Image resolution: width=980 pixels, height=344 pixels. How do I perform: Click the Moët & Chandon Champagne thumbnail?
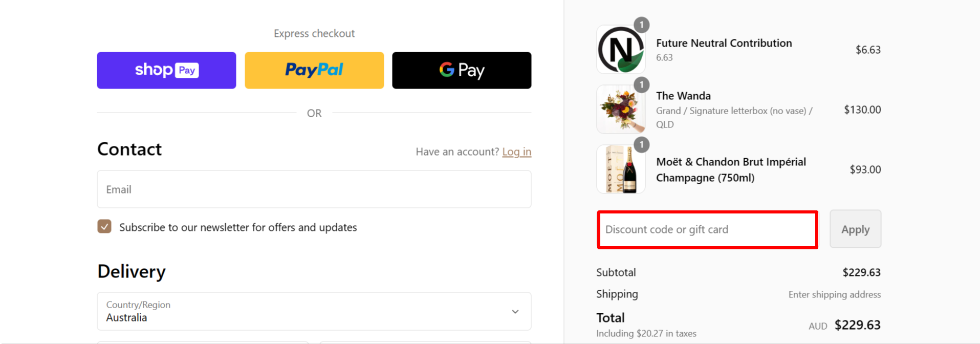620,169
